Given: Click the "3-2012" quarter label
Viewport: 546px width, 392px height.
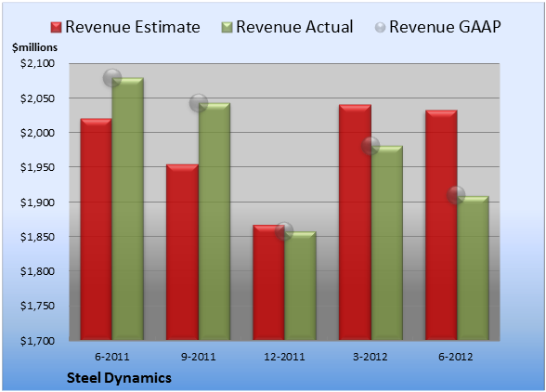Looking at the screenshot, I should (x=370, y=357).
